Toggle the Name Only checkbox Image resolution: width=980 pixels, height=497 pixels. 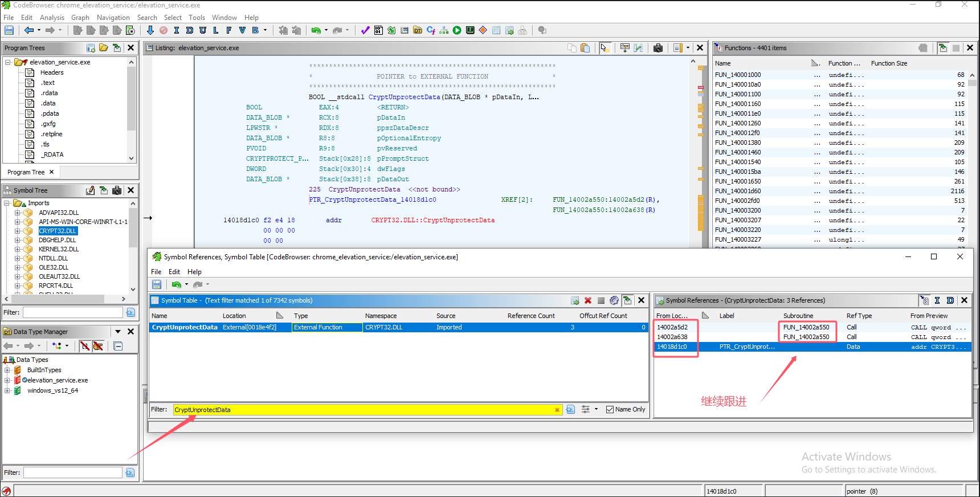coord(610,409)
